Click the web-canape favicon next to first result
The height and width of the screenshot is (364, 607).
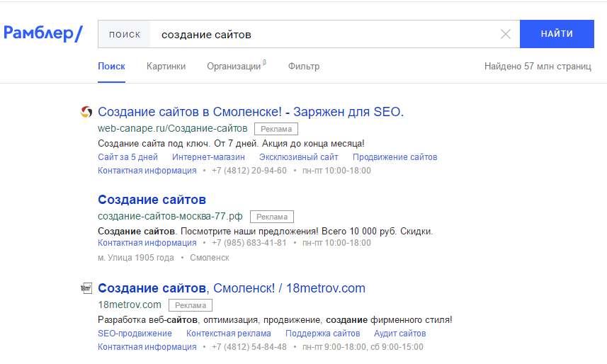point(86,112)
